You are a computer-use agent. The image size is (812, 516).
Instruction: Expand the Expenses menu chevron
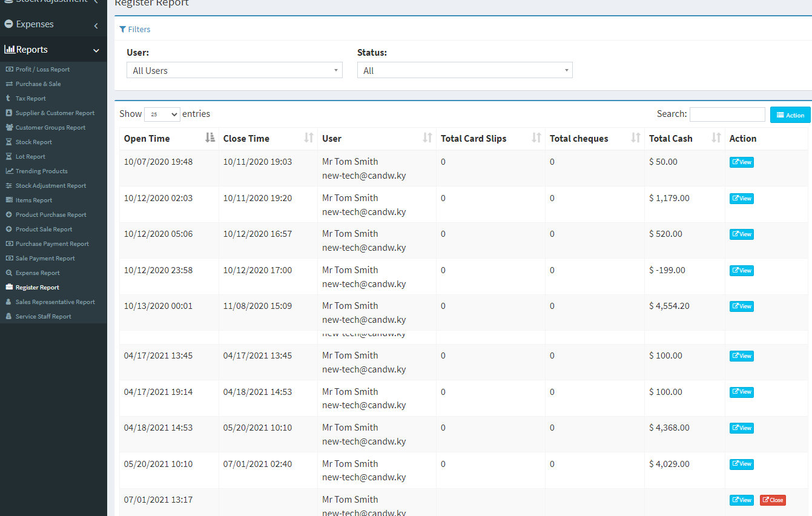(x=96, y=25)
